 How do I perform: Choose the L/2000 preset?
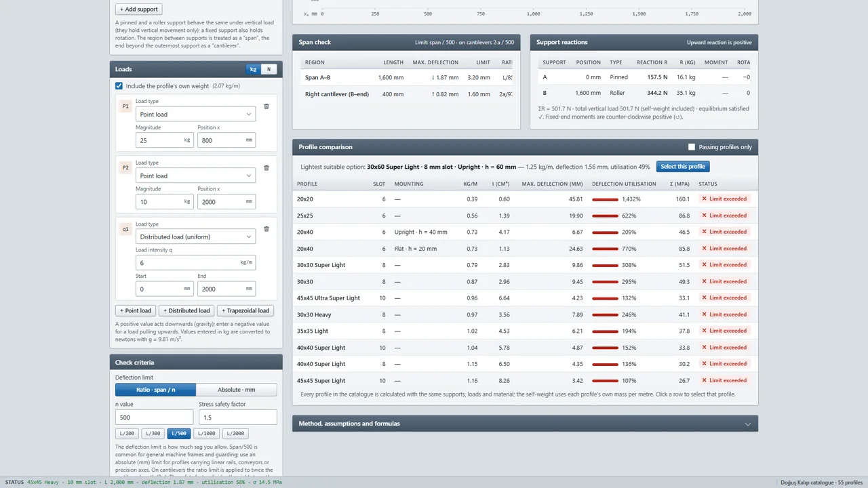(x=235, y=434)
